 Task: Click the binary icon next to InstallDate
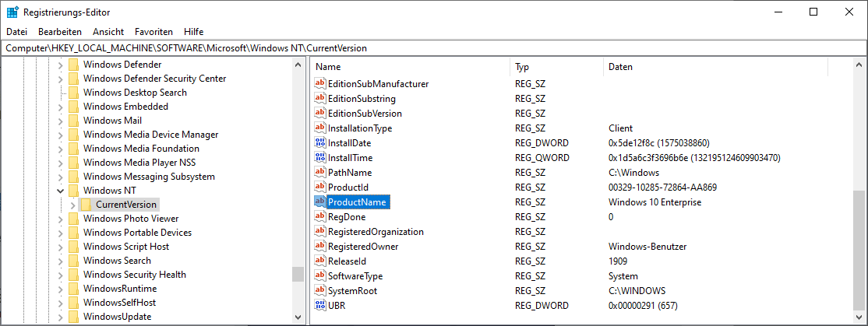point(319,143)
